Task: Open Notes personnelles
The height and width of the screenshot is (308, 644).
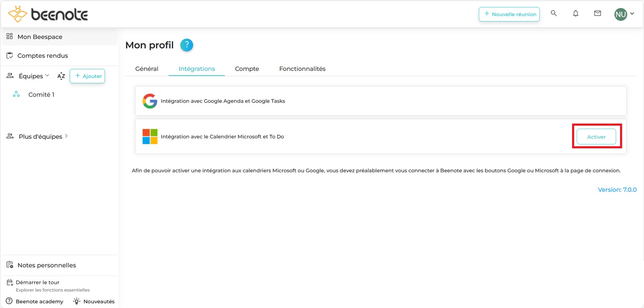Action: [46, 265]
